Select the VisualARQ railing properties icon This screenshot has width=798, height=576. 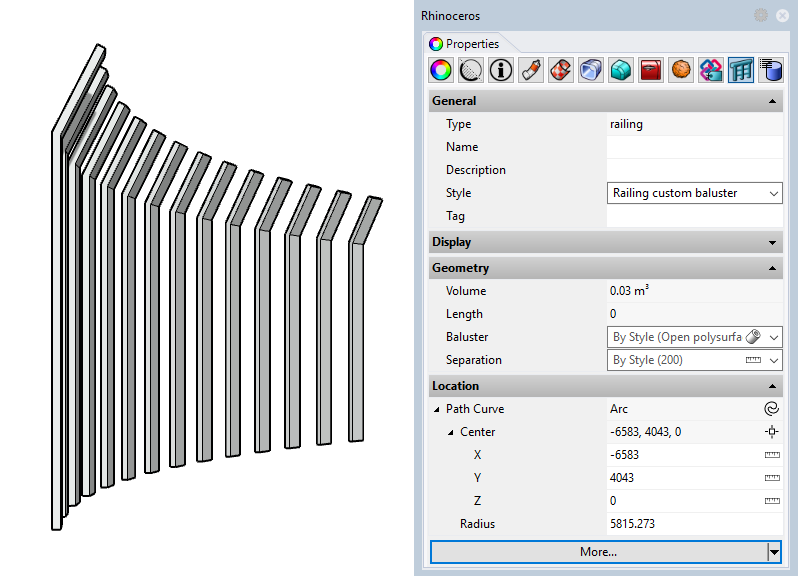(x=741, y=70)
